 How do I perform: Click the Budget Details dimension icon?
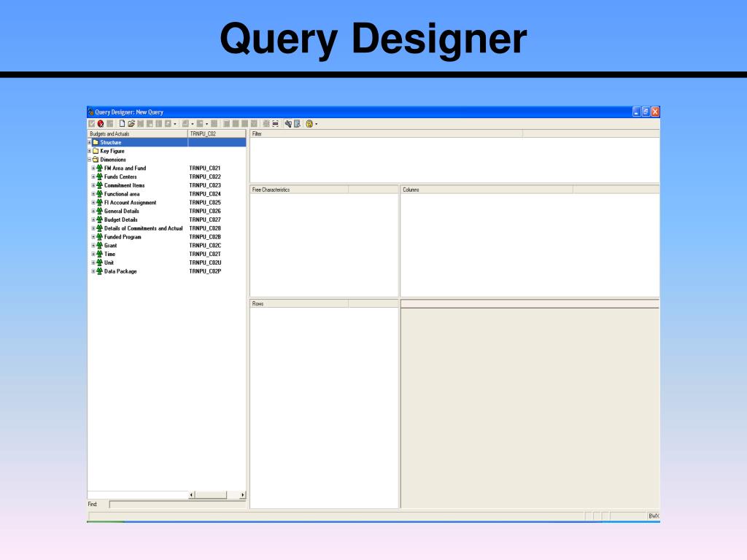click(99, 219)
